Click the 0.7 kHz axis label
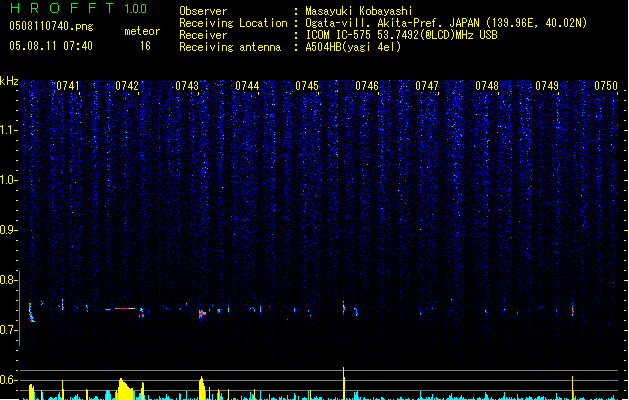Screen dimensions: 629x400 coord(9,330)
